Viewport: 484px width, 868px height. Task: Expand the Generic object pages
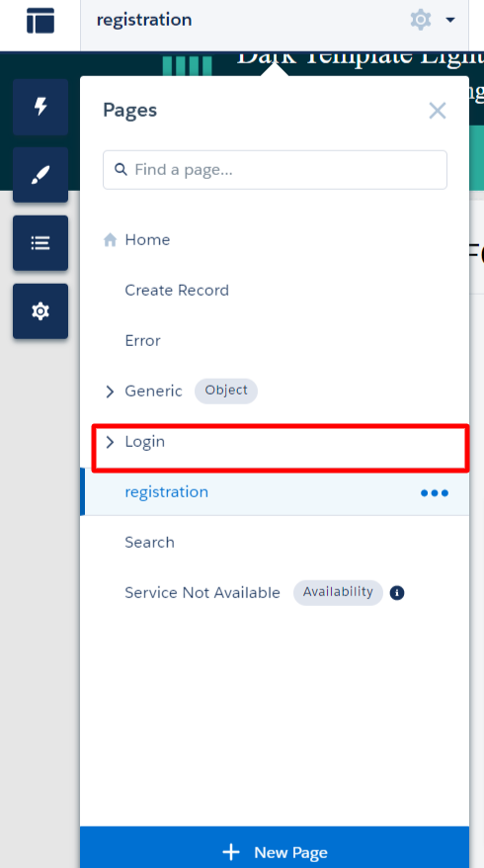[110, 391]
